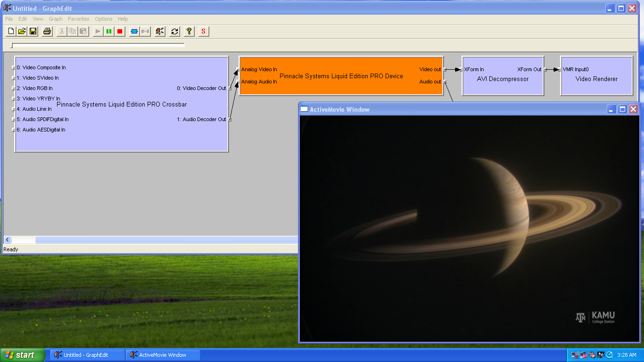Open the File menu
The width and height of the screenshot is (644, 362).
pos(9,19)
